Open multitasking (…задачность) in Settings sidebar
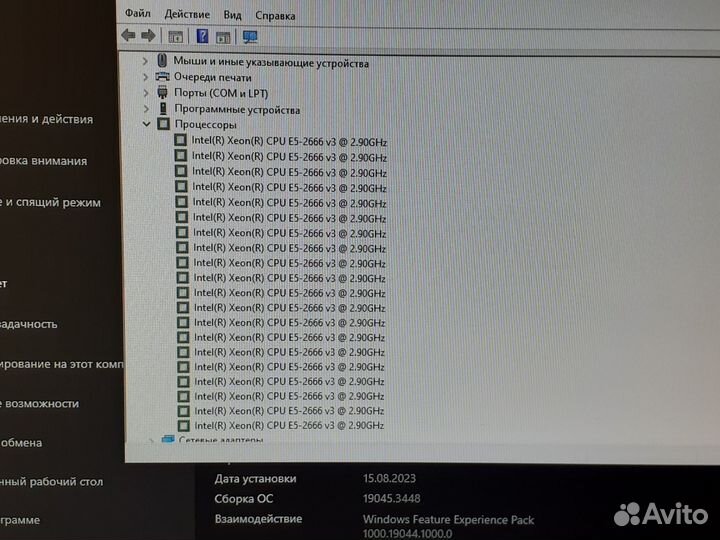The width and height of the screenshot is (720, 540). pyautogui.click(x=28, y=324)
